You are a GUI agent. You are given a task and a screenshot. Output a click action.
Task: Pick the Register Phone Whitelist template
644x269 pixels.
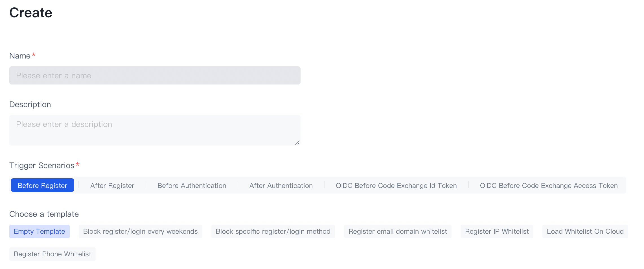click(52, 254)
